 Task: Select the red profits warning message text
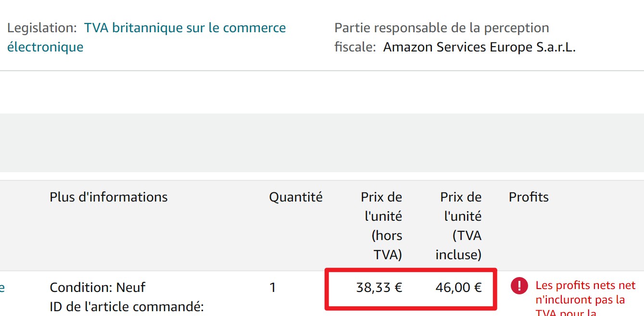(583, 297)
